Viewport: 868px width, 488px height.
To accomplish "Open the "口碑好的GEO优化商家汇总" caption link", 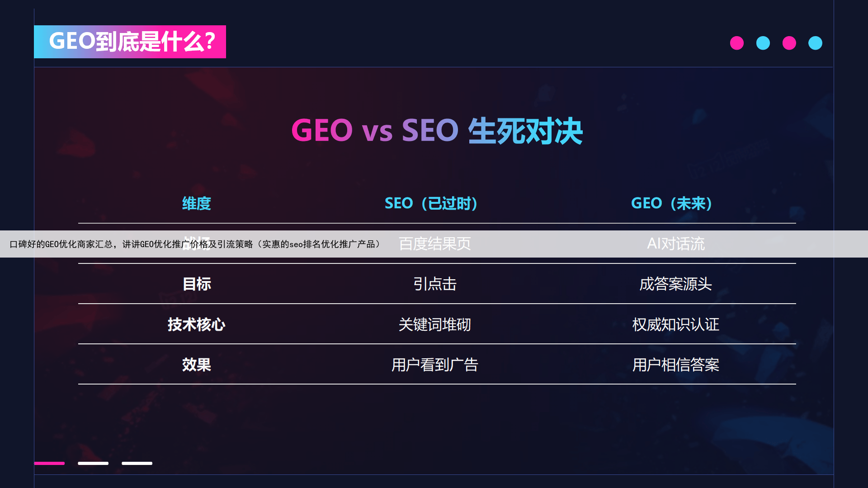I will coord(195,244).
